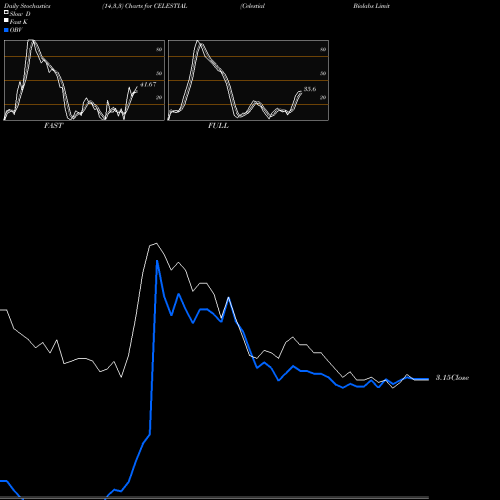Click the 41.67 value on FAST chart
The height and width of the screenshot is (500, 500).
tap(148, 84)
